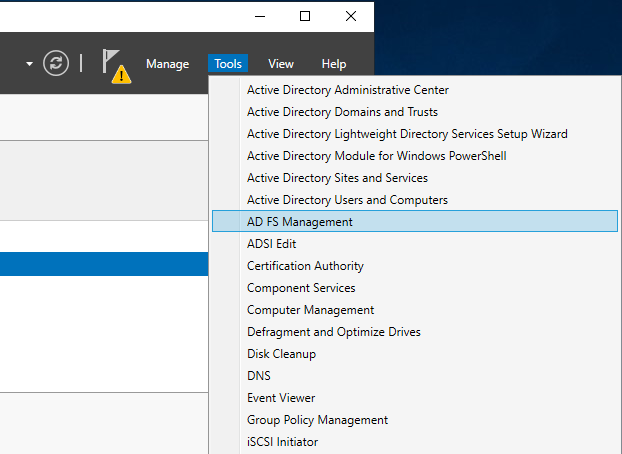Open Active Directory Users and Computers
This screenshot has height=454, width=622.
347,200
